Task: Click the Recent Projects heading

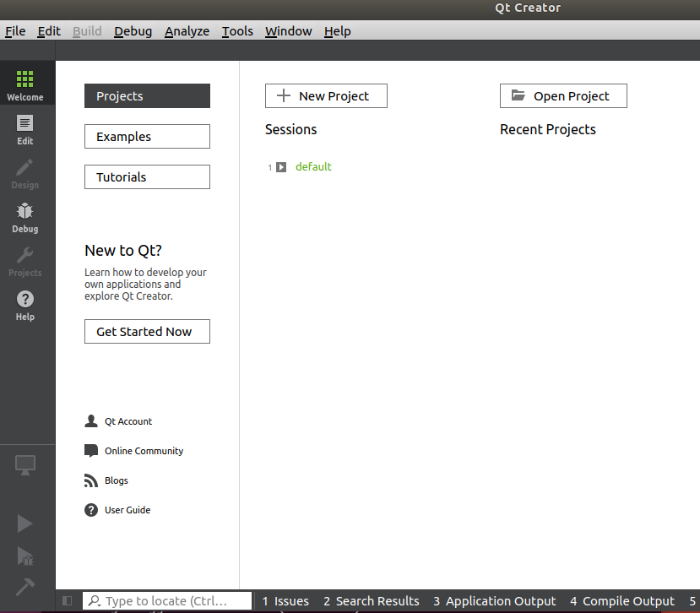Action: point(548,129)
